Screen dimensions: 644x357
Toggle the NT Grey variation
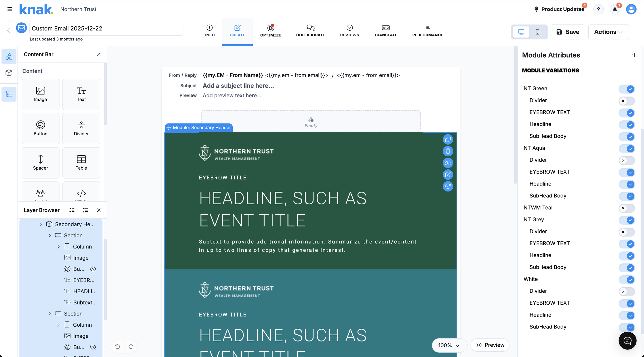tap(627, 220)
